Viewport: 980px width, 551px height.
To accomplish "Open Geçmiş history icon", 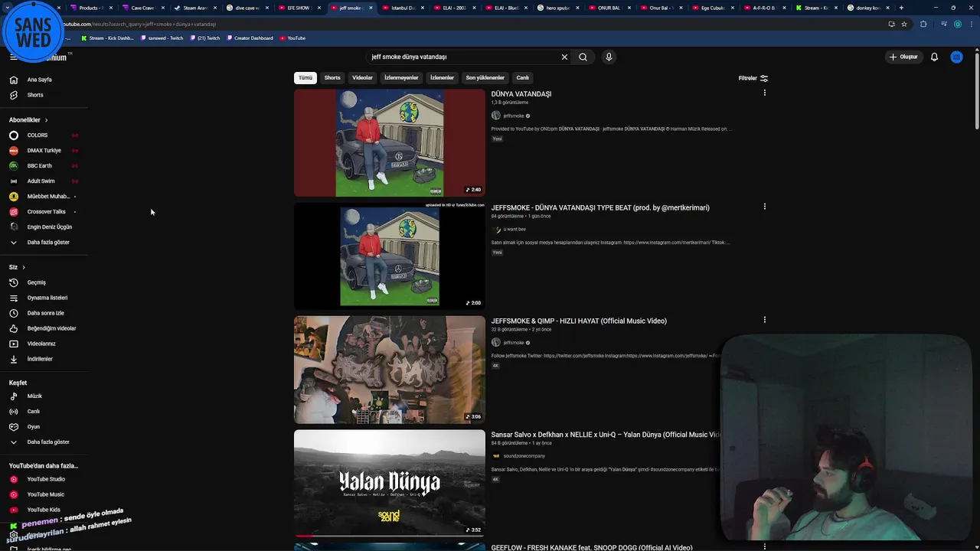I will [14, 282].
